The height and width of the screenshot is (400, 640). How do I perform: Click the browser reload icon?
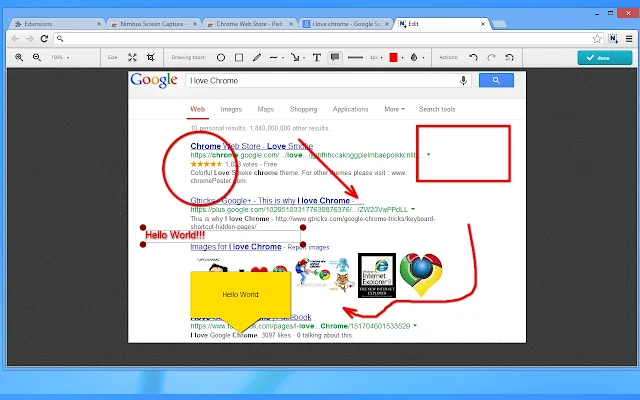click(x=44, y=39)
